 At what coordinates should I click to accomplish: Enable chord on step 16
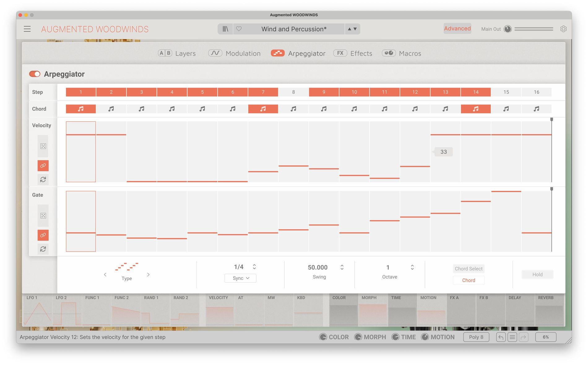(x=536, y=109)
